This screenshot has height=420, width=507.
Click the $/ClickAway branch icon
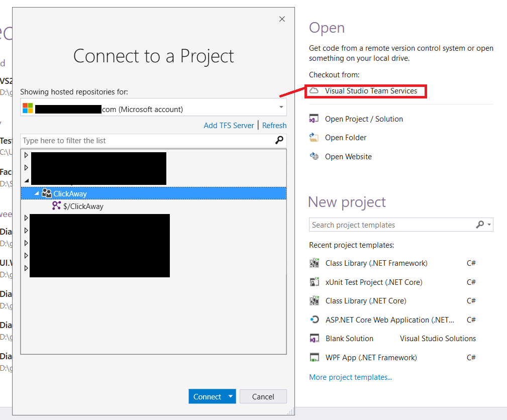(x=57, y=205)
